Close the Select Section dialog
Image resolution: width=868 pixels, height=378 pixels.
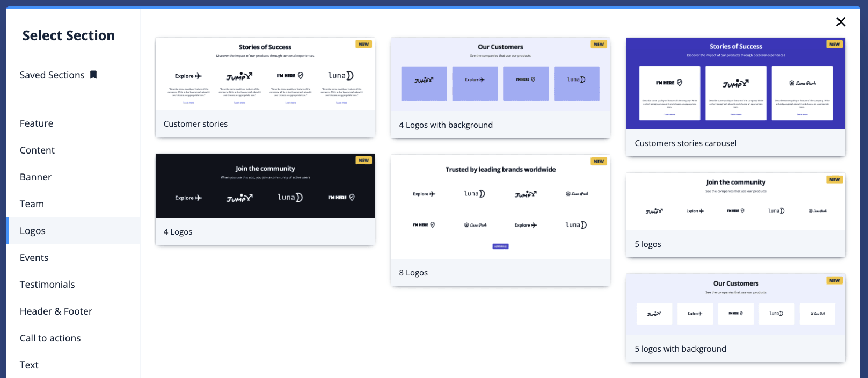tap(841, 22)
